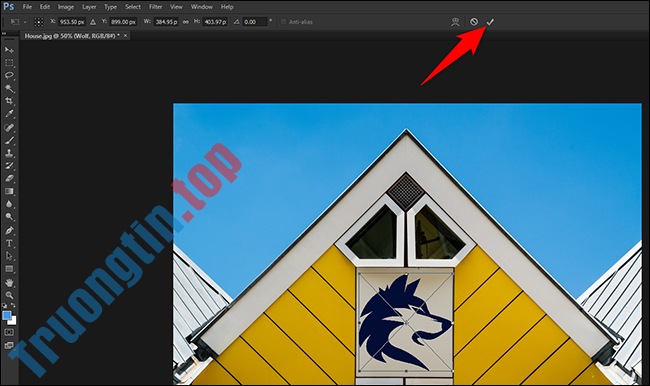
Task: Select the Lasso tool
Action: (9, 75)
